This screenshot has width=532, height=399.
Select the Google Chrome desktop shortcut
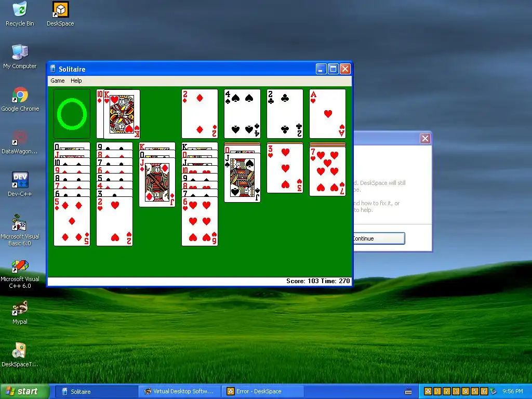coord(20,99)
